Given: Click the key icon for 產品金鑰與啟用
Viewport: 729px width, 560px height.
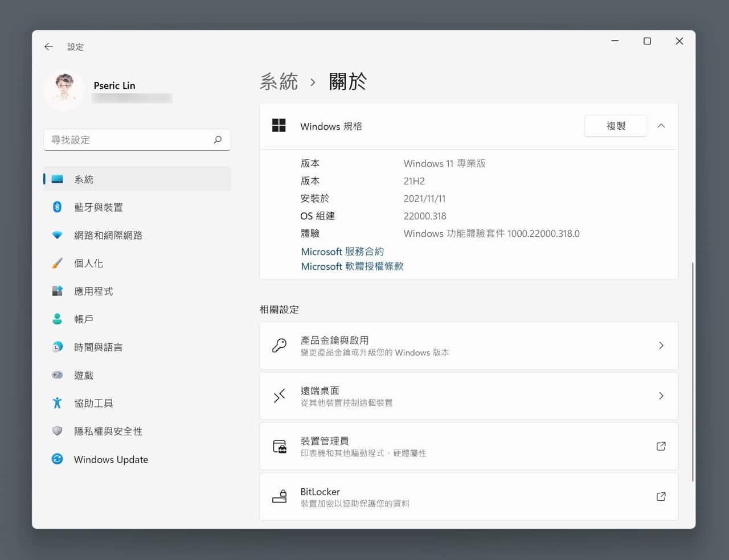Looking at the screenshot, I should point(279,345).
